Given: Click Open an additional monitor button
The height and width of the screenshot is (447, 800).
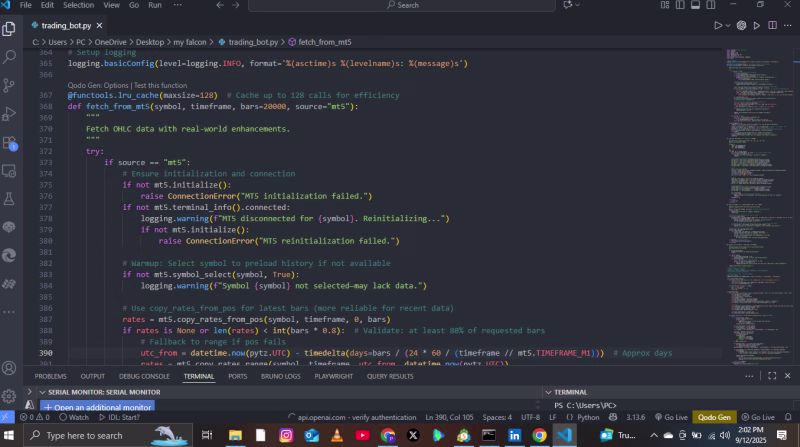Looking at the screenshot, I should (97, 407).
